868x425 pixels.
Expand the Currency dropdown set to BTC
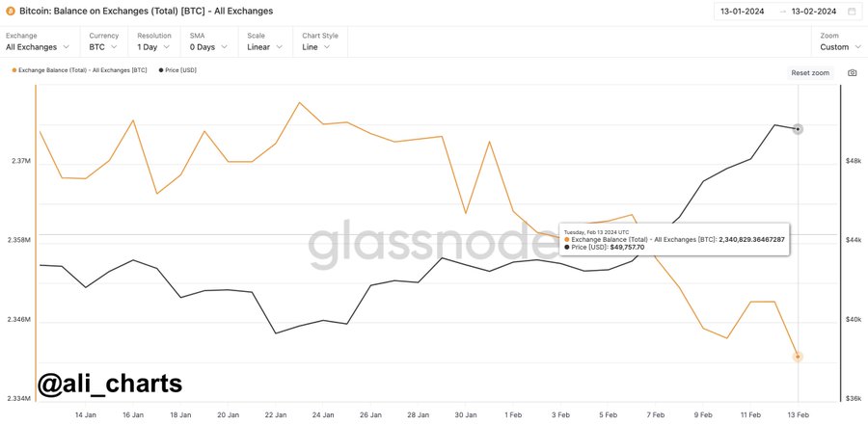click(x=103, y=46)
